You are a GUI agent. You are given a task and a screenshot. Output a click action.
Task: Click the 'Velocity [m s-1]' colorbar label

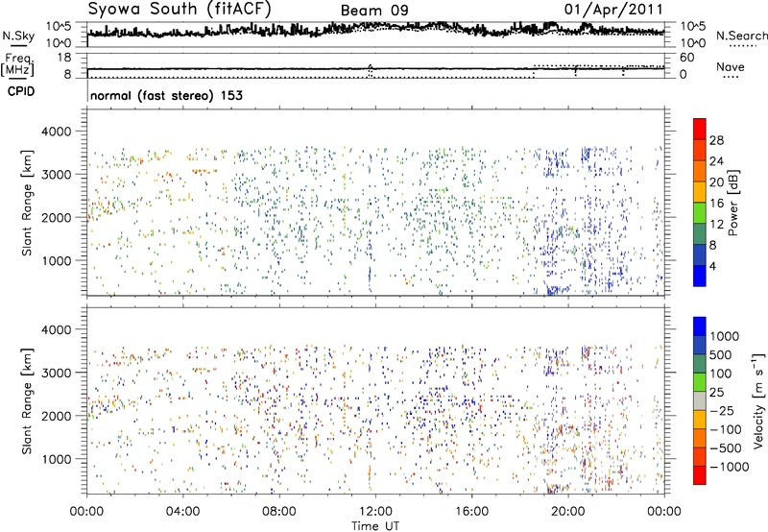point(759,400)
